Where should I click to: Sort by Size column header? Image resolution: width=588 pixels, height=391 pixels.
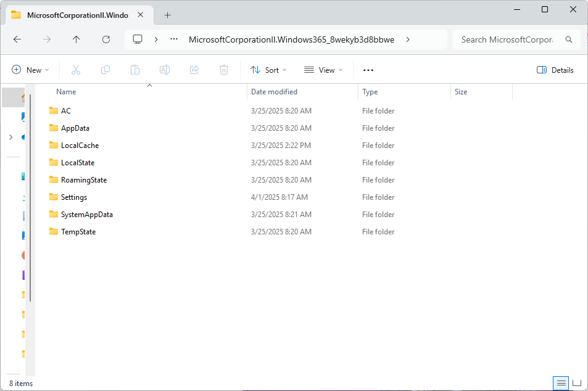coord(461,92)
